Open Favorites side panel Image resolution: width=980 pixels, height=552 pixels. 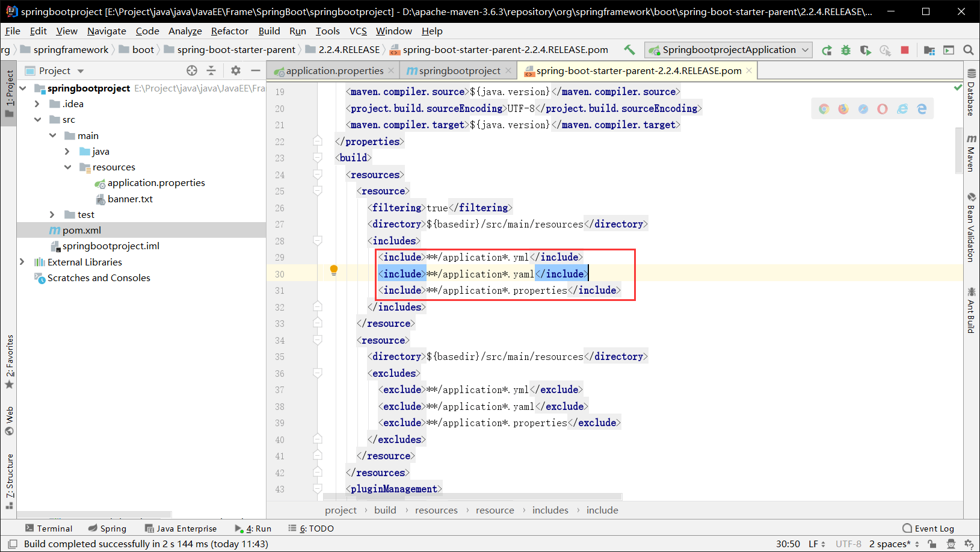(9, 362)
